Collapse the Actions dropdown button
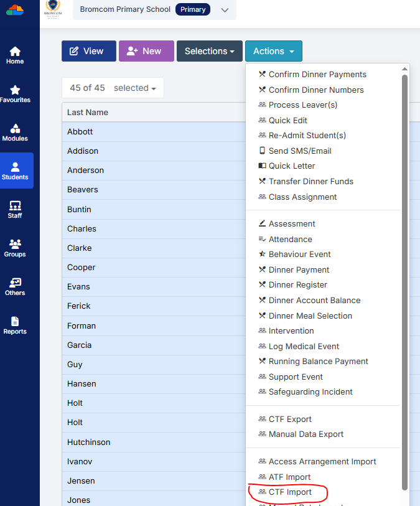The image size is (420, 506). coord(273,51)
